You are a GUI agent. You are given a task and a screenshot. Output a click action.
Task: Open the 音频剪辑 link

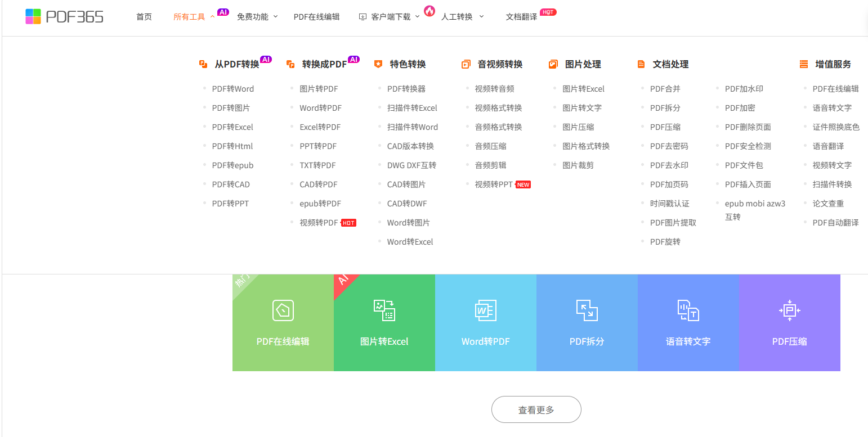click(490, 165)
